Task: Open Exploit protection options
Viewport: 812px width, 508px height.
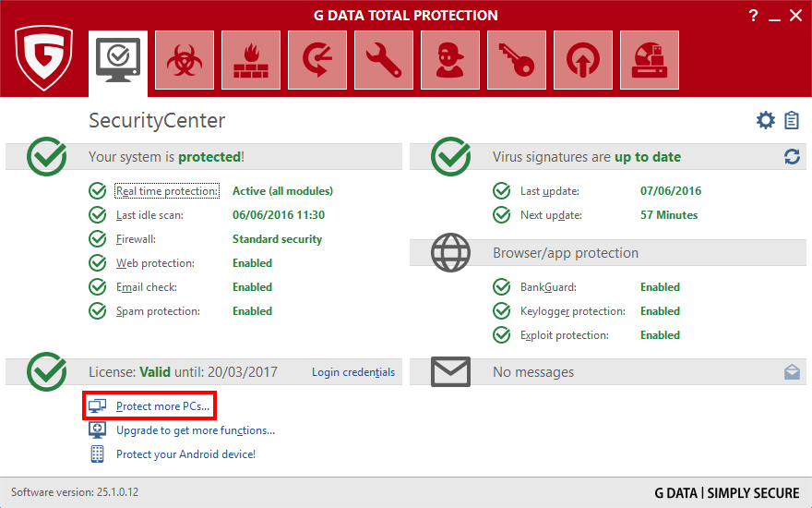Action: coord(565,335)
